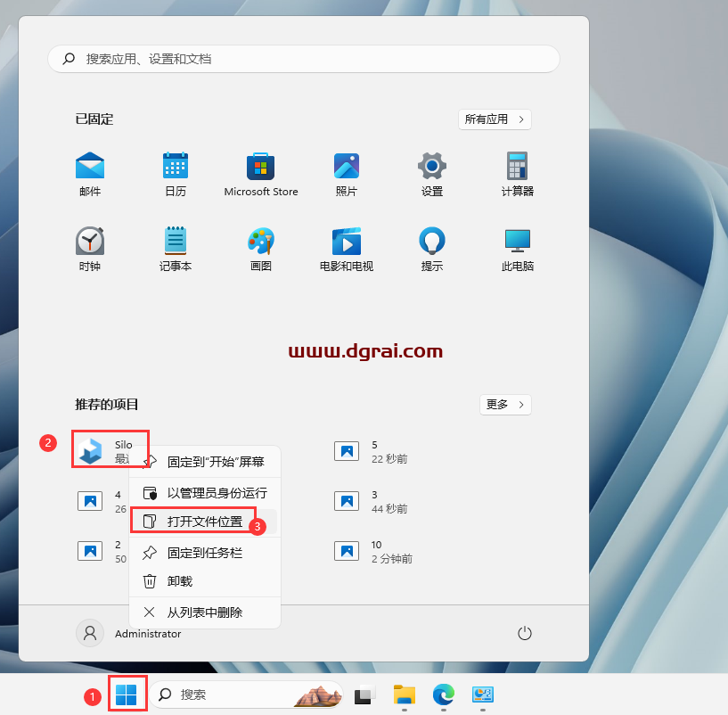Choose 从列表中删除 from context menu

(x=205, y=612)
